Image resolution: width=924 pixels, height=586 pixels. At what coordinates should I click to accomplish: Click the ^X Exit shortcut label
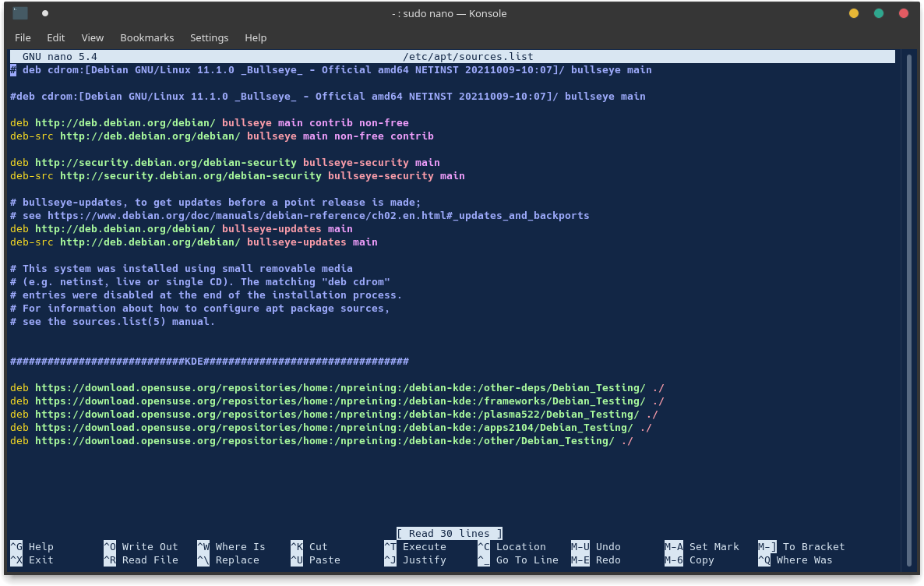click(x=32, y=560)
